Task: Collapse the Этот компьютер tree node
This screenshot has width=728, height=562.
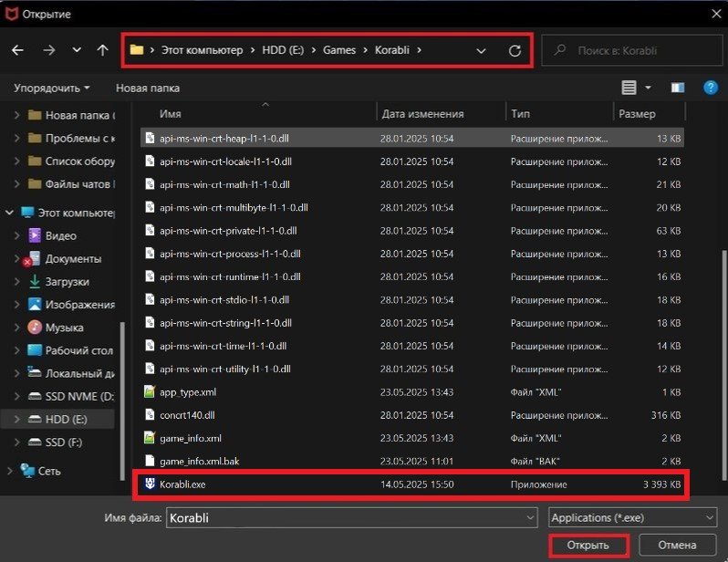Action: point(9,213)
